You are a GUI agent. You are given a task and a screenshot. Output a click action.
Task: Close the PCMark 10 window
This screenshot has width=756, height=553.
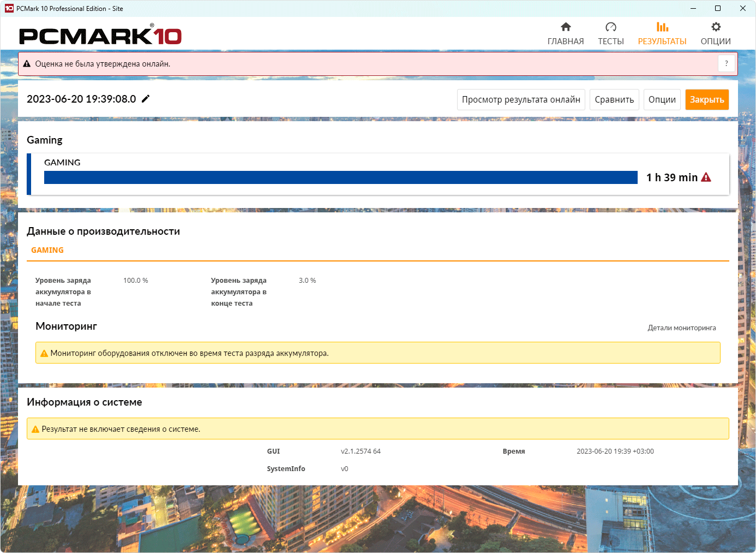click(743, 8)
